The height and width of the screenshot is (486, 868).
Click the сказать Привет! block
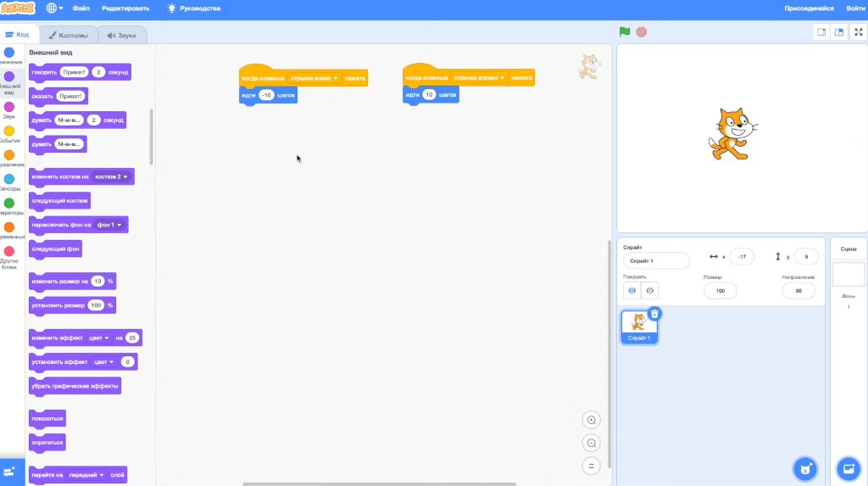[x=58, y=96]
